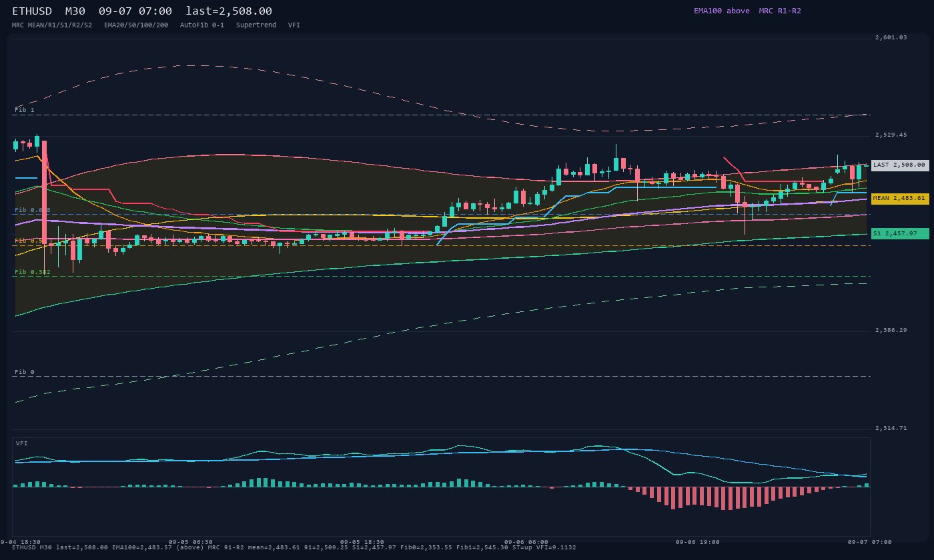Screen dimensions: 934x560
Task: Click the "Fib 0.618" level label
Action: pos(33,210)
